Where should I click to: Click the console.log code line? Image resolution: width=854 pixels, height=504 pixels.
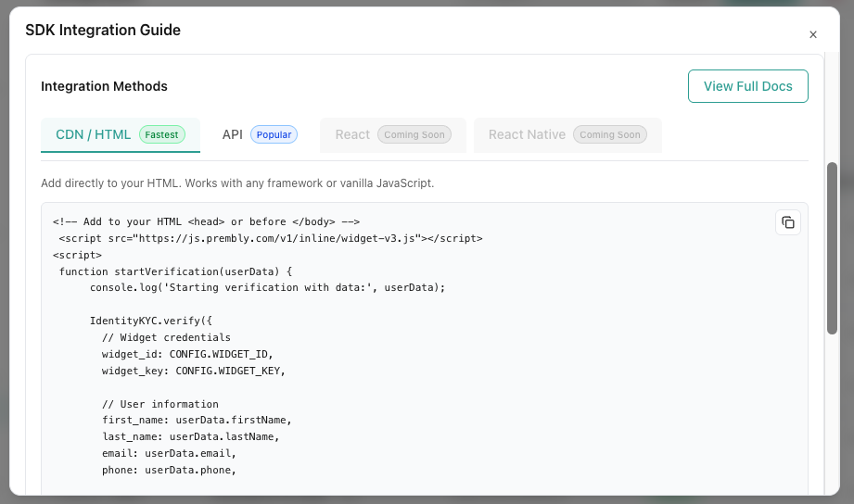[x=267, y=287]
